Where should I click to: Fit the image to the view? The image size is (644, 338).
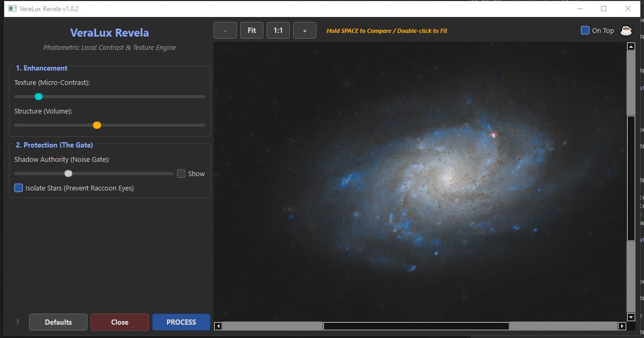coord(252,30)
